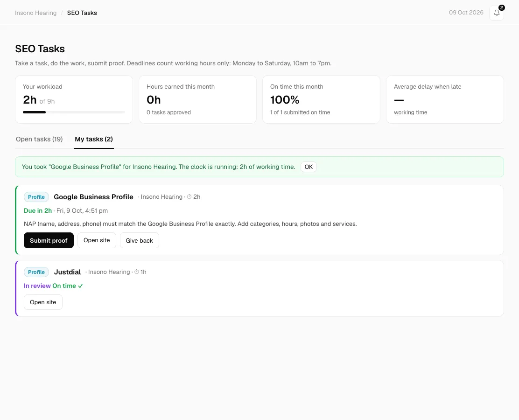Open the notifications bell icon
Image resolution: width=519 pixels, height=420 pixels.
coord(497,13)
